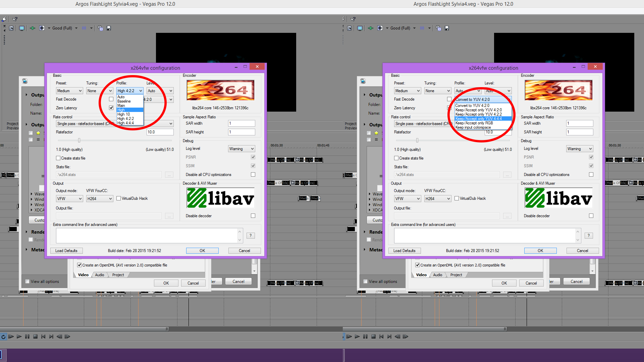Stop playback in right transport bar
Image resolution: width=644 pixels, height=362 pixels.
373,337
